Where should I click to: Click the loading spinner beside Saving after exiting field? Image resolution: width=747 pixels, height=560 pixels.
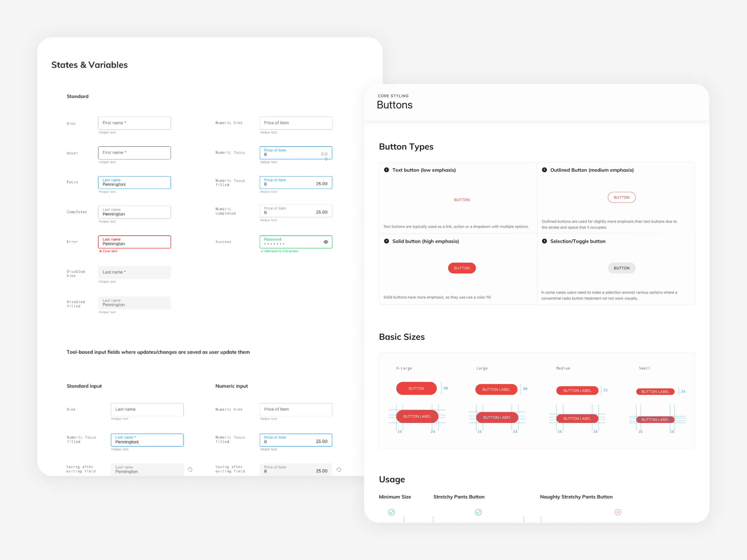tap(190, 469)
